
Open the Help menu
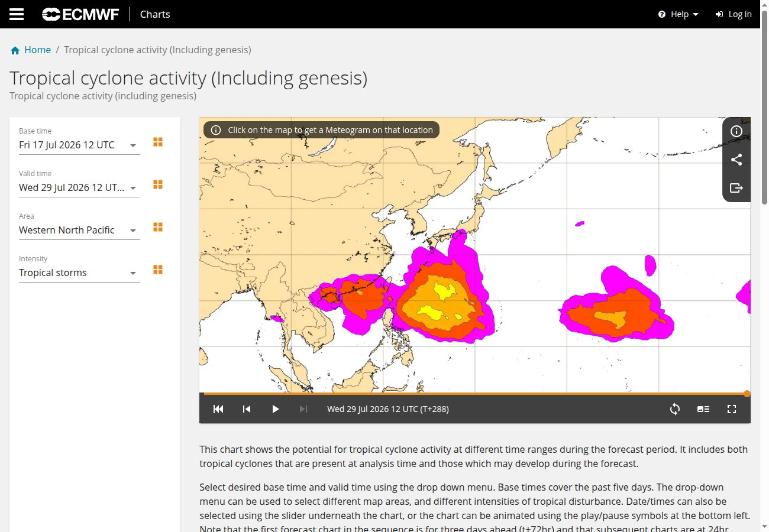pyautogui.click(x=678, y=14)
